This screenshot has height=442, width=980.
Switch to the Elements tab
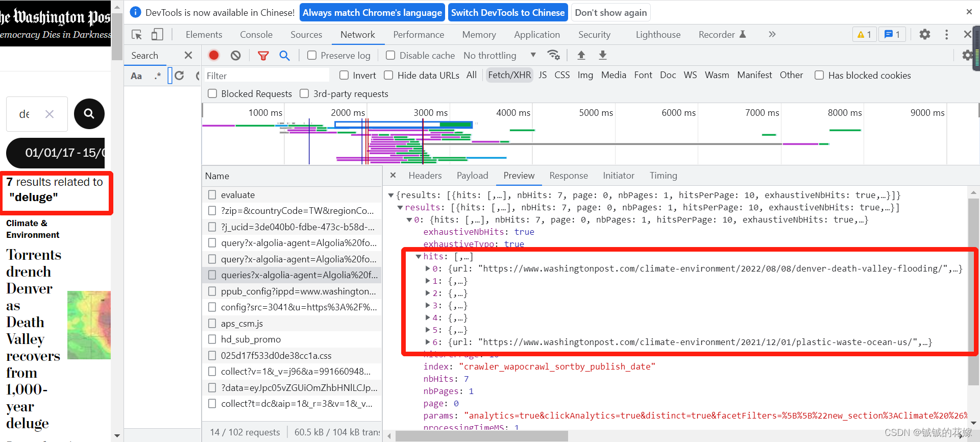[204, 34]
